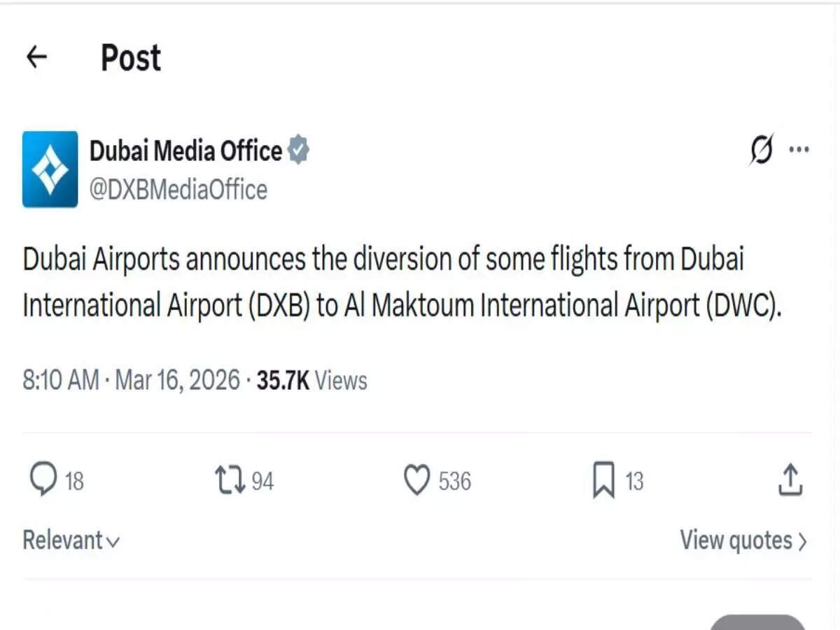Open the share upload icon
The height and width of the screenshot is (630, 840).
coord(790,479)
